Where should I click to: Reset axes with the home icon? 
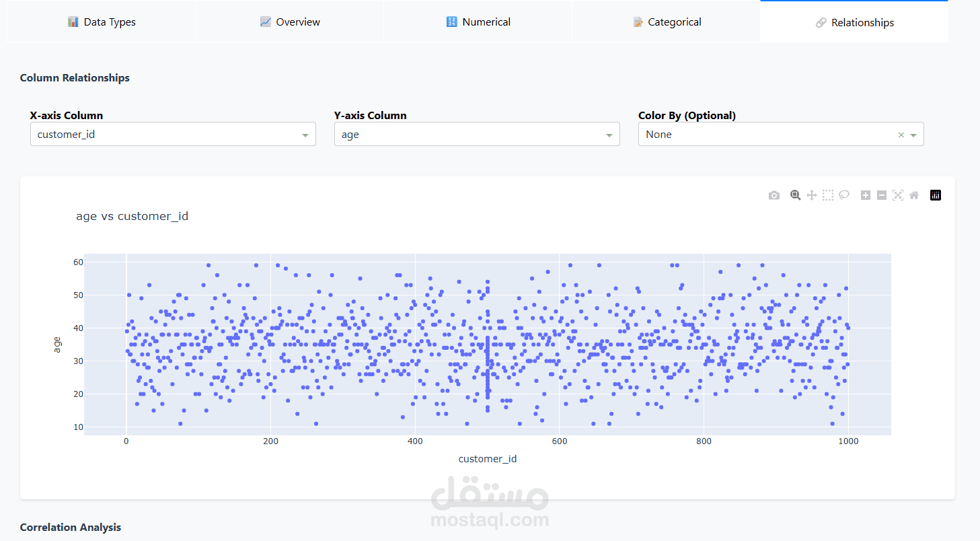(914, 195)
